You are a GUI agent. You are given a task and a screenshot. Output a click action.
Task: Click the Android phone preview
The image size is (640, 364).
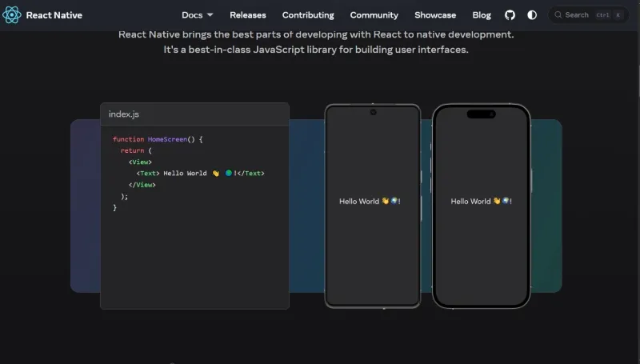373,206
